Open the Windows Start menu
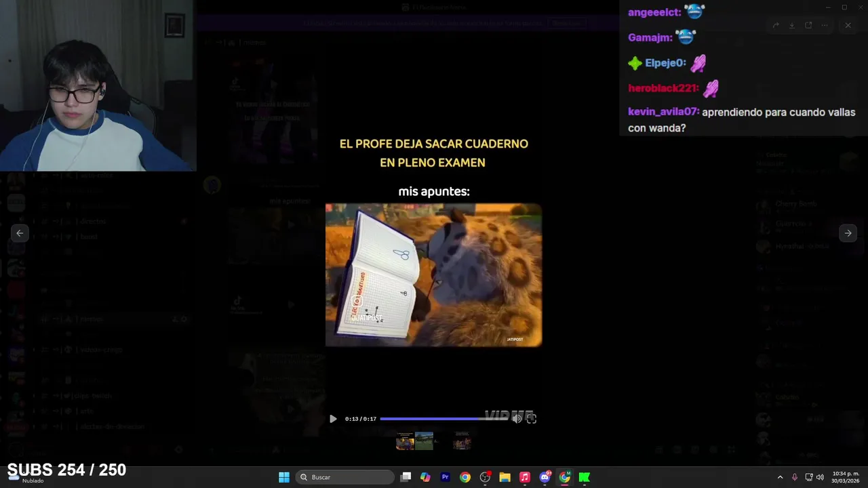 (x=284, y=477)
